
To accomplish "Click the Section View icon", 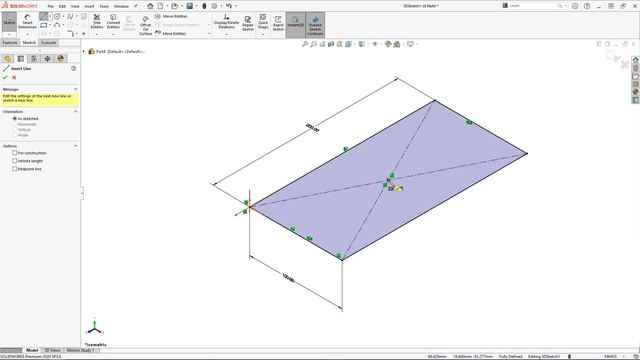I will pos(331,44).
